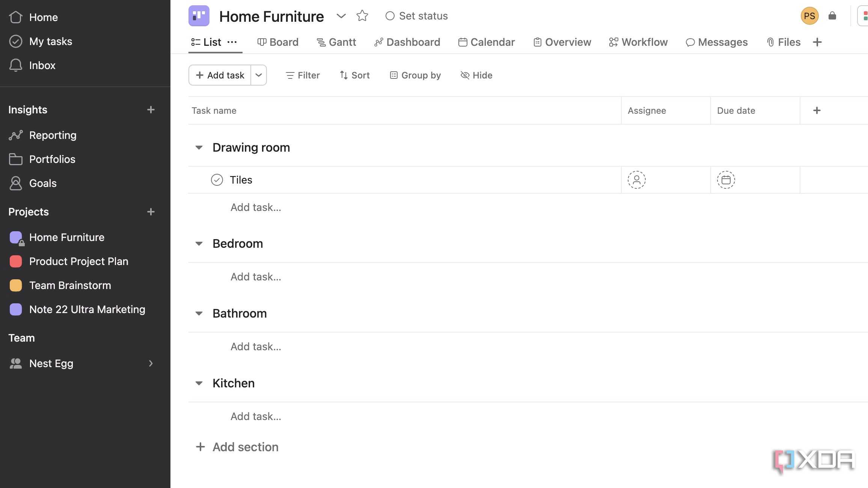Screen dimensions: 868x488
Task: Switch to the Workflow tab
Action: point(638,42)
